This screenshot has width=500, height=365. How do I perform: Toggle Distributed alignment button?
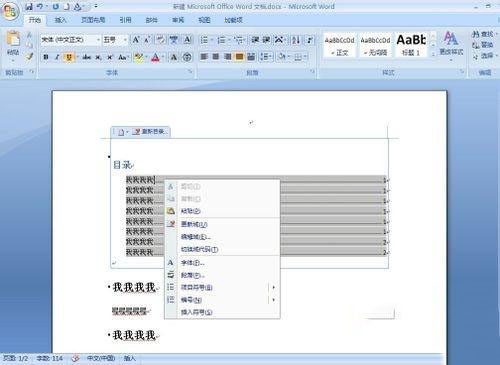[251, 57]
